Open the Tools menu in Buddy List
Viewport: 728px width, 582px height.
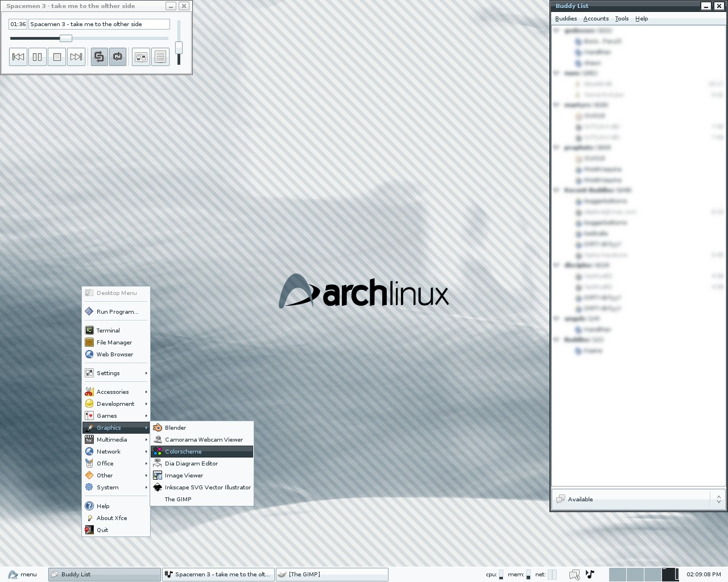622,19
